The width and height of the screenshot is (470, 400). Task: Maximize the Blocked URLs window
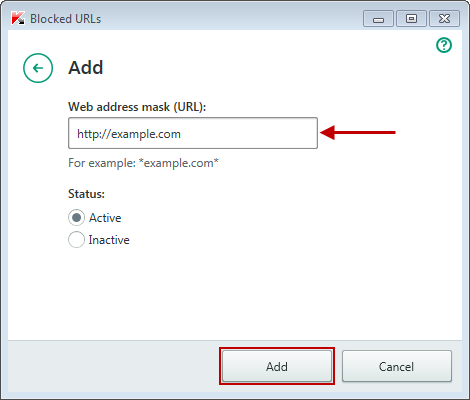coord(411,19)
